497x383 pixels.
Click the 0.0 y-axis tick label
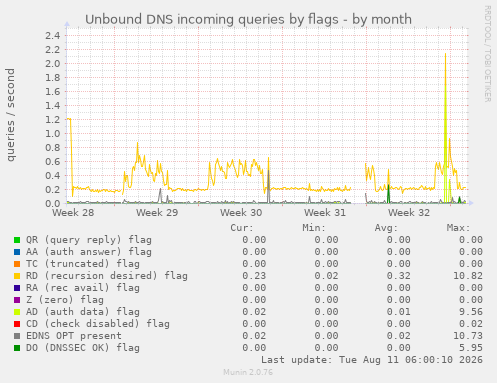point(53,203)
